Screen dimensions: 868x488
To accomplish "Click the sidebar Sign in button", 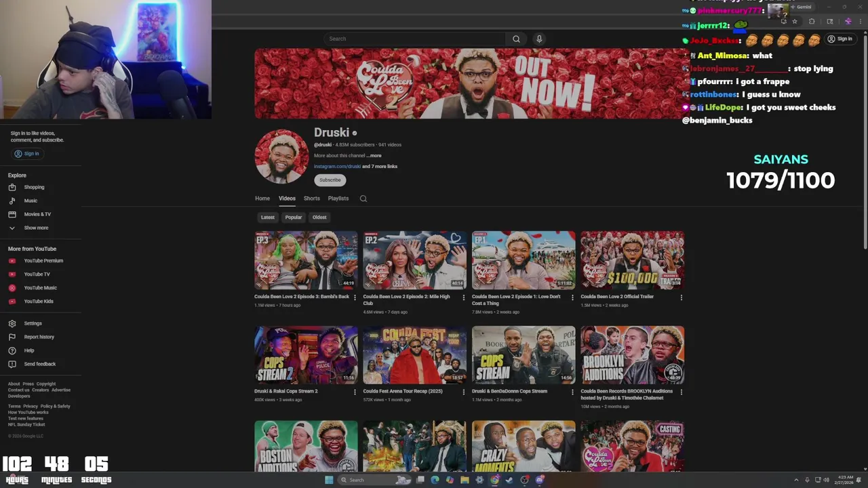I will point(27,154).
